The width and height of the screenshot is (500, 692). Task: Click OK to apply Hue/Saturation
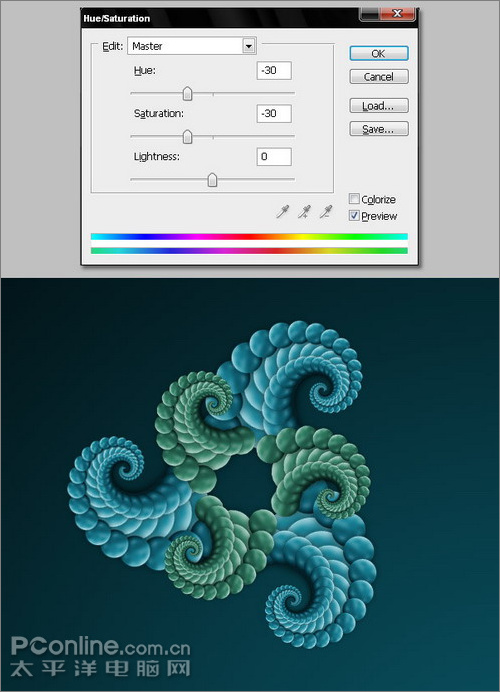pos(379,53)
